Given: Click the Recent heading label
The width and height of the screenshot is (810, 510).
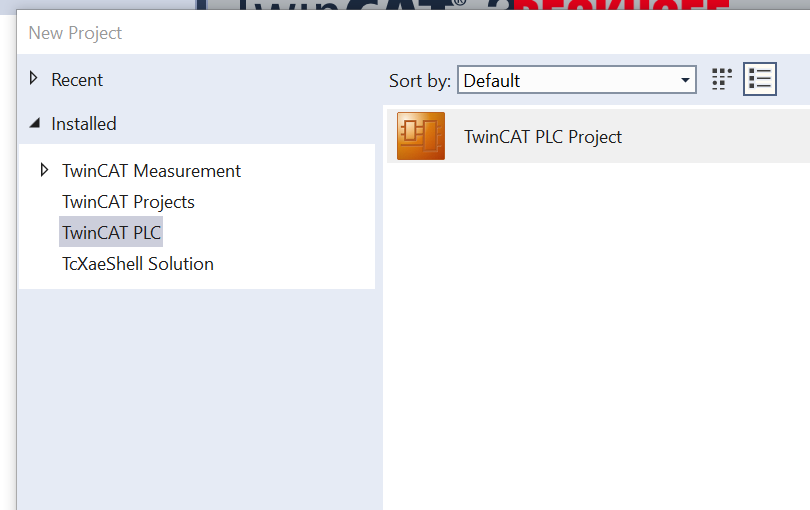Looking at the screenshot, I should click(x=77, y=80).
